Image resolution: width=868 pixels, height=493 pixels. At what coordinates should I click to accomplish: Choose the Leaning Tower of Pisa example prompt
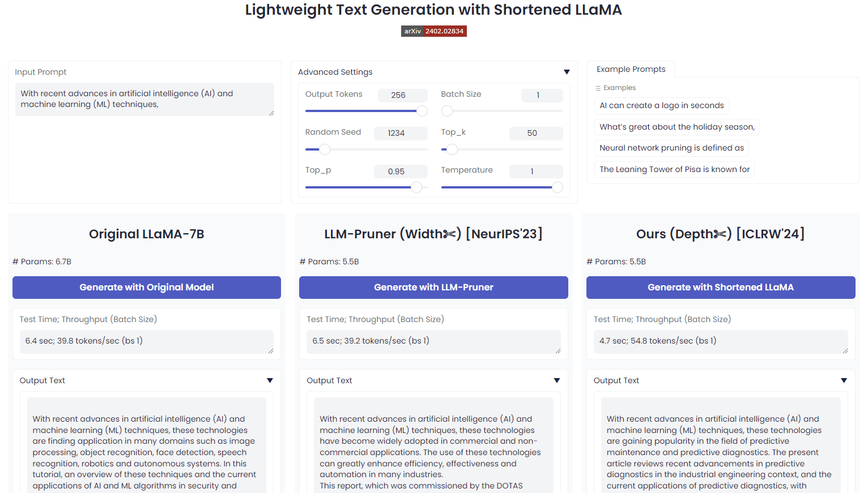tap(674, 169)
